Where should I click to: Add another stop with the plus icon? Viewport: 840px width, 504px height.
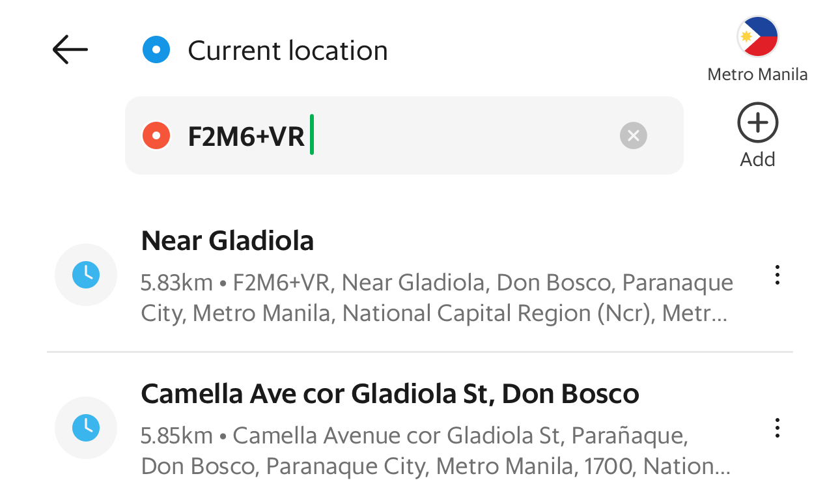click(x=757, y=122)
